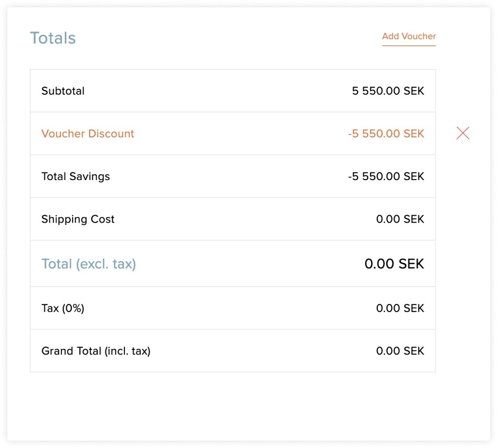This screenshot has width=498, height=448.
Task: Select the Total (excl. tax) label
Action: (x=89, y=264)
